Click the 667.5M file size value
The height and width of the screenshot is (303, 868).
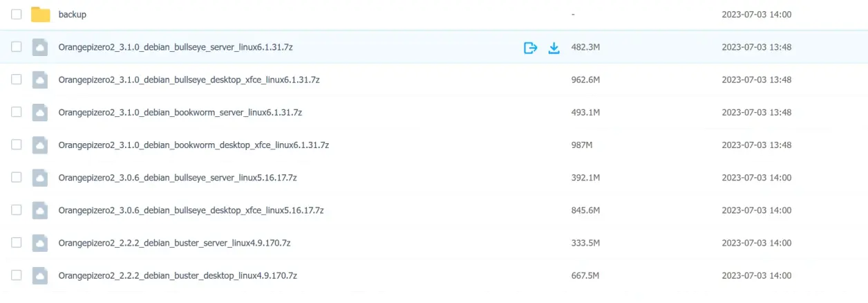[585, 275]
